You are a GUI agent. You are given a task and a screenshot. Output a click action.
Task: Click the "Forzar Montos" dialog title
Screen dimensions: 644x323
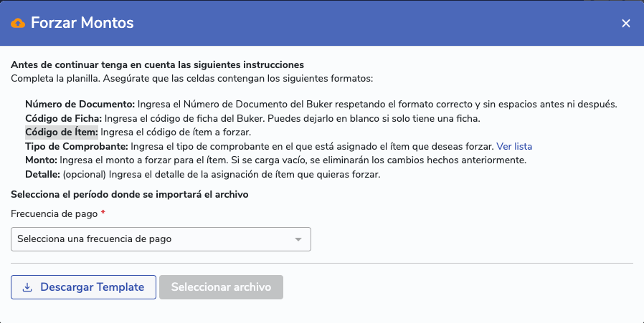(x=82, y=23)
